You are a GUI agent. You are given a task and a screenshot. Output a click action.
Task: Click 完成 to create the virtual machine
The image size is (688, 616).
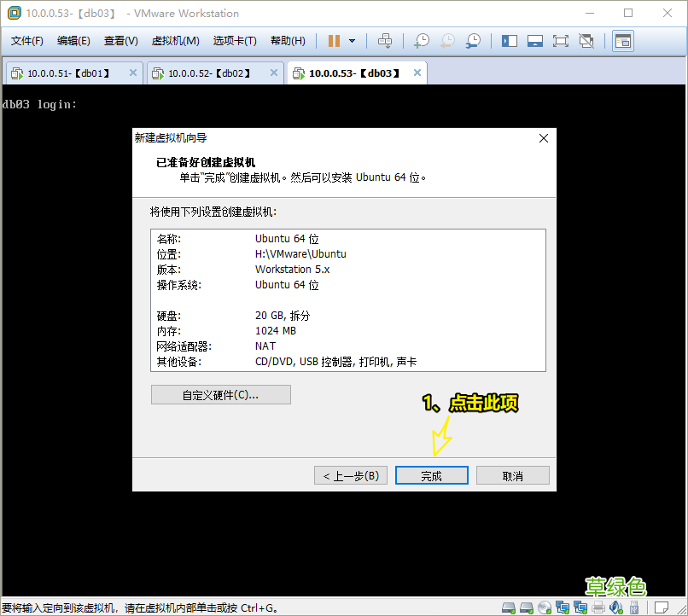432,476
